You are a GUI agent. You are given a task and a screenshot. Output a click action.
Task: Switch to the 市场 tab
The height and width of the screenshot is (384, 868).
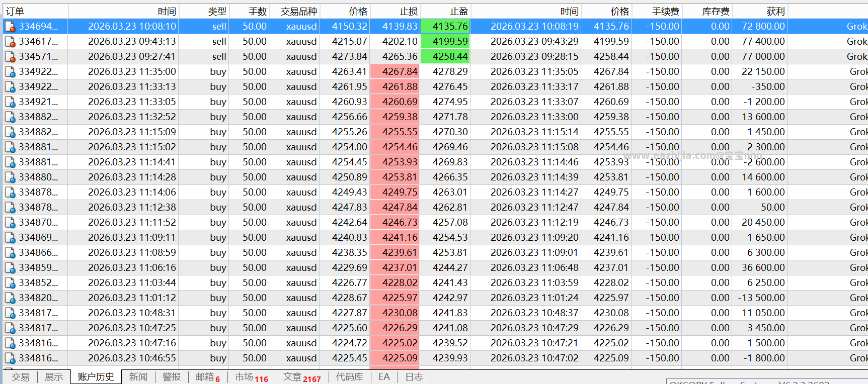[252, 377]
